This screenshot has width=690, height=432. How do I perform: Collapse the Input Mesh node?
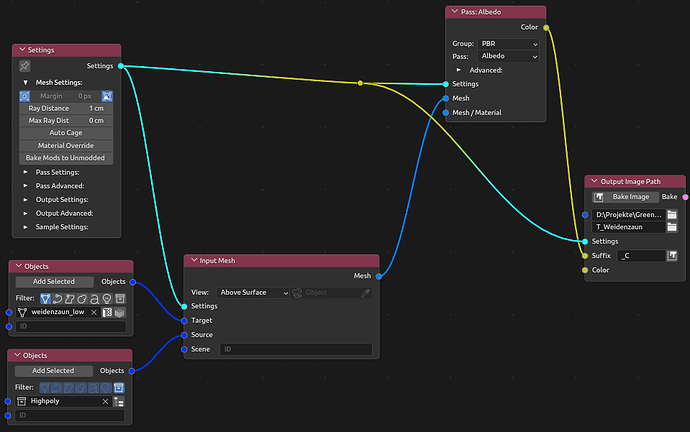coord(194,260)
